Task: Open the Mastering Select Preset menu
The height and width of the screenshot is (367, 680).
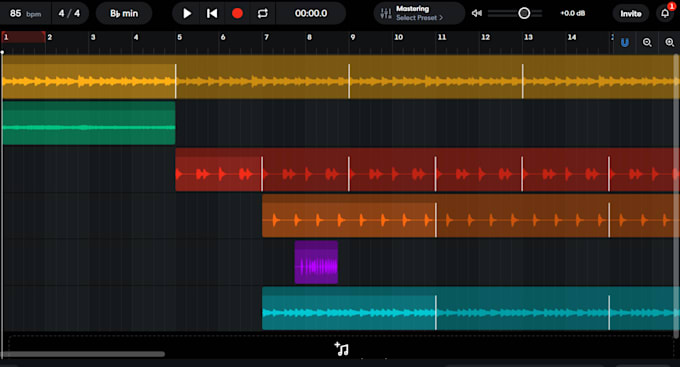Action: coord(419,13)
